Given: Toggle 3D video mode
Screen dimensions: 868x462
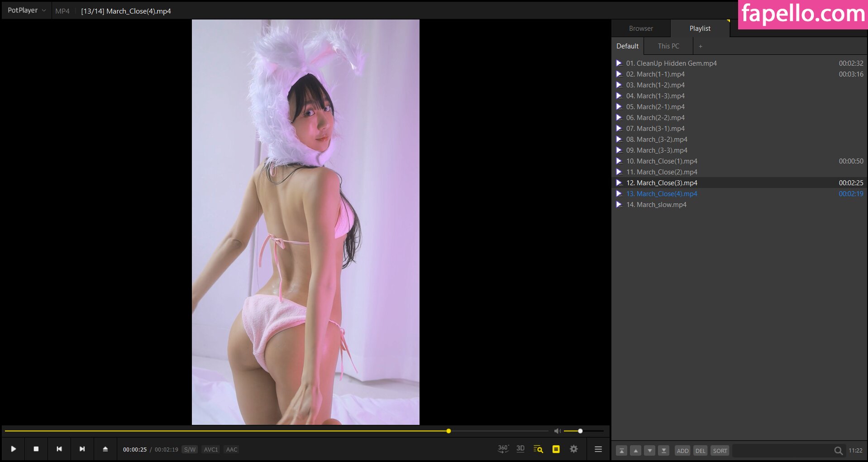Looking at the screenshot, I should click(x=520, y=449).
